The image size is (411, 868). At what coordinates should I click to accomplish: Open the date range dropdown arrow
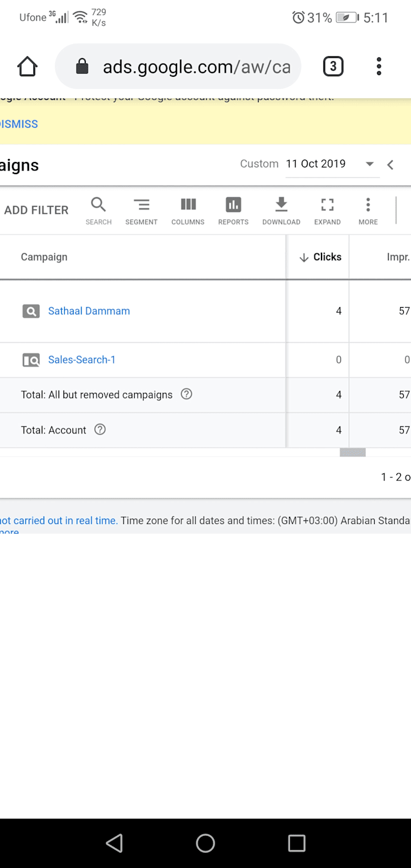(x=370, y=164)
